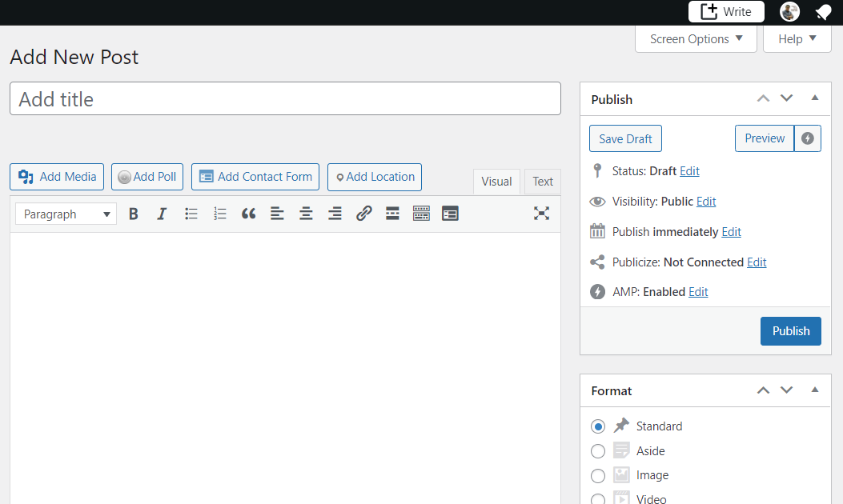Choose the Image post format

click(x=598, y=475)
